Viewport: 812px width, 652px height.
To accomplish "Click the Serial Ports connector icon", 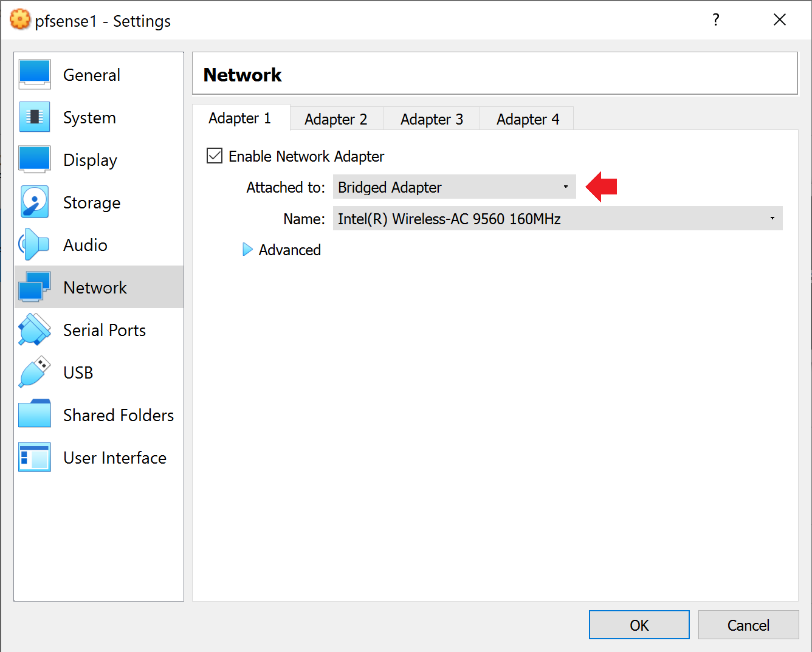I will tap(35, 330).
